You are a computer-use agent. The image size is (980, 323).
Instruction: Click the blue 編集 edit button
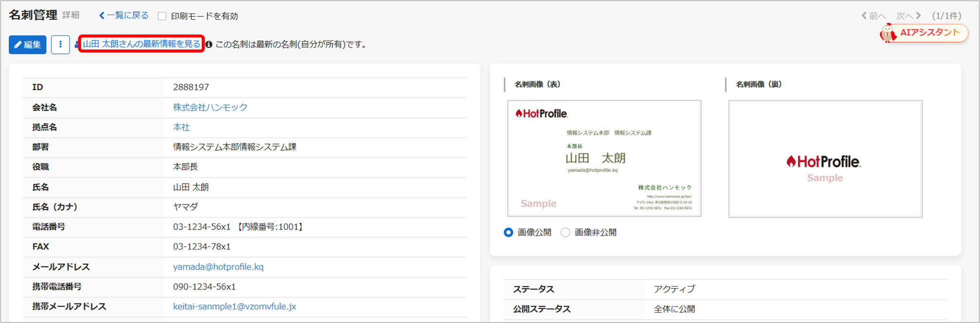click(x=28, y=44)
